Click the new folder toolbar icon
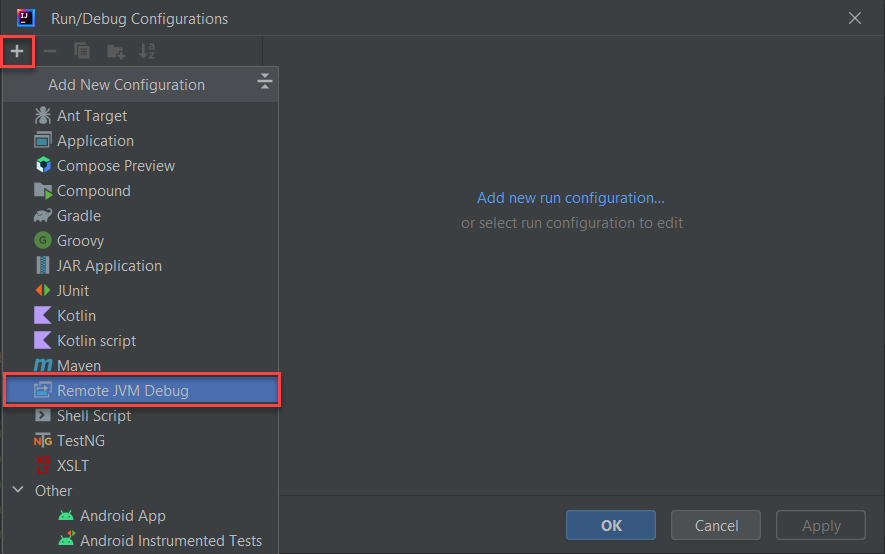Screen dimensions: 885x554 115,51
